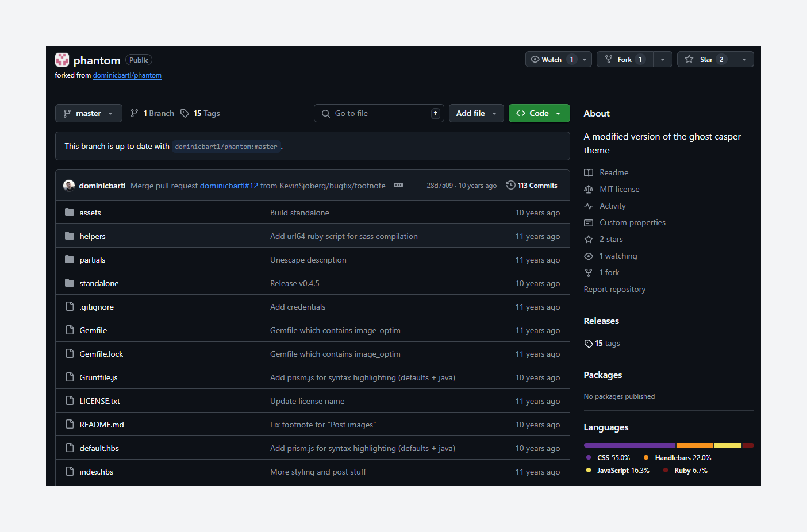Click the Custom properties note icon
This screenshot has height=532, width=807.
[x=589, y=222]
